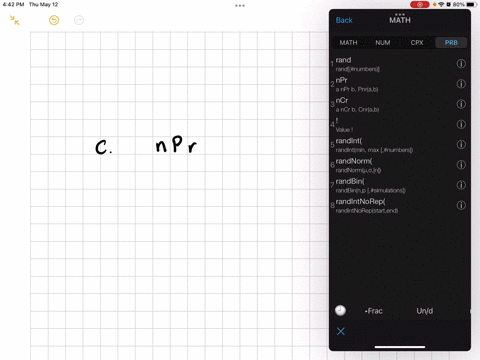This screenshot has width=480, height=360.
Task: Tap the ▸Frac conversion button
Action: [x=374, y=311]
